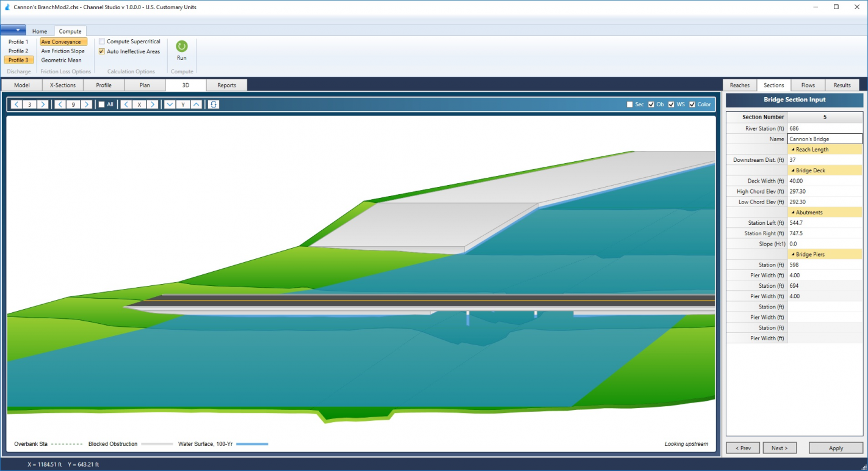The height and width of the screenshot is (471, 868).
Task: Disable the Color checkbox
Action: pyautogui.click(x=692, y=104)
